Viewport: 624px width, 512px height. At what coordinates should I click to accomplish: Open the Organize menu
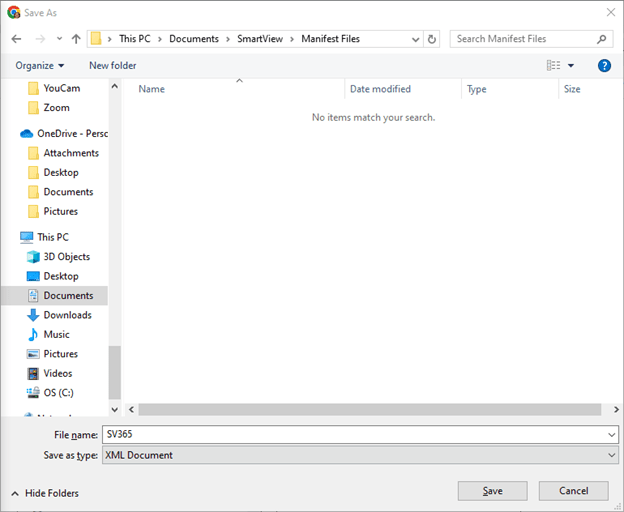pyautogui.click(x=40, y=66)
